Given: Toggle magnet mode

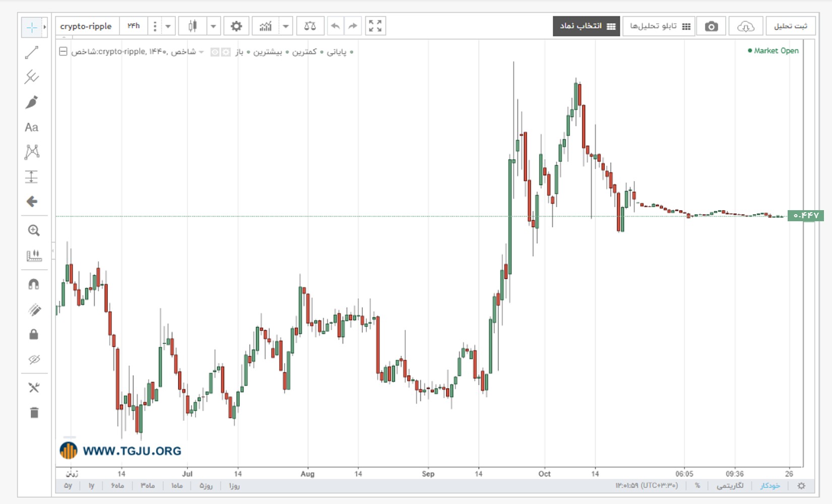Looking at the screenshot, I should point(34,284).
